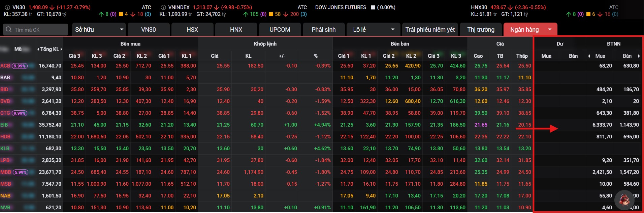Click the left arrow before ĐTNN Mua header

coord(589,56)
